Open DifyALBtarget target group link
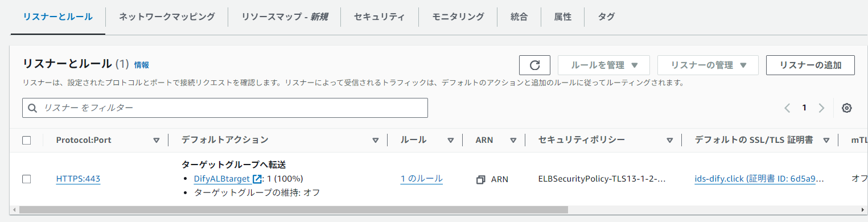The width and height of the screenshot is (868, 222). pyautogui.click(x=222, y=179)
